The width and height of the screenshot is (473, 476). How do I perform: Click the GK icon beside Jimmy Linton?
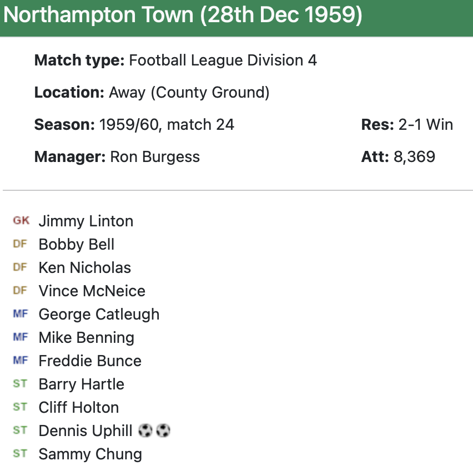(x=21, y=221)
